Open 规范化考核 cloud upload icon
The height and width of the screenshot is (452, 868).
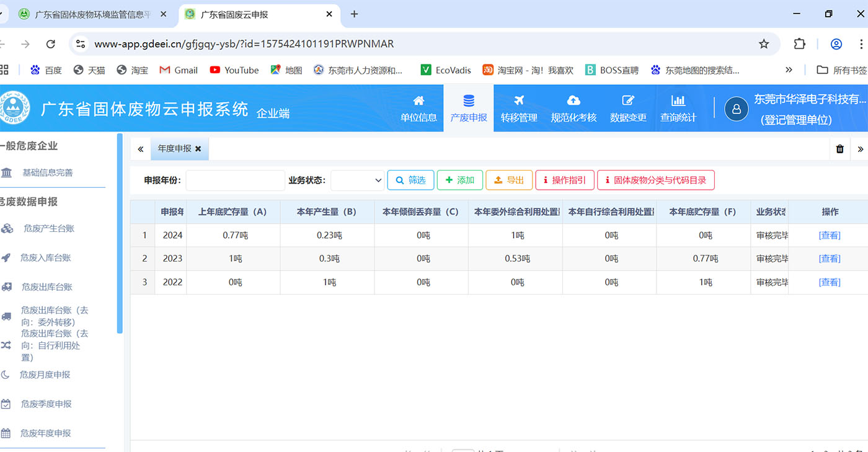pyautogui.click(x=573, y=101)
